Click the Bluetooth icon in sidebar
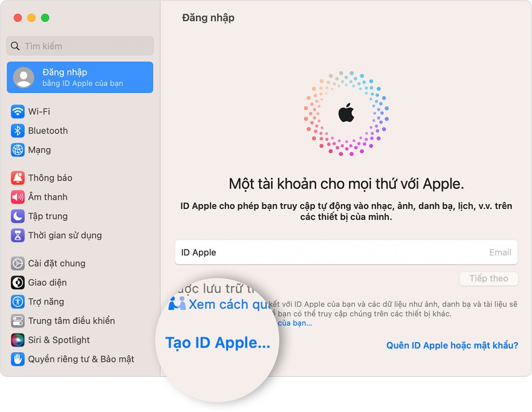The width and height of the screenshot is (532, 412). point(18,130)
